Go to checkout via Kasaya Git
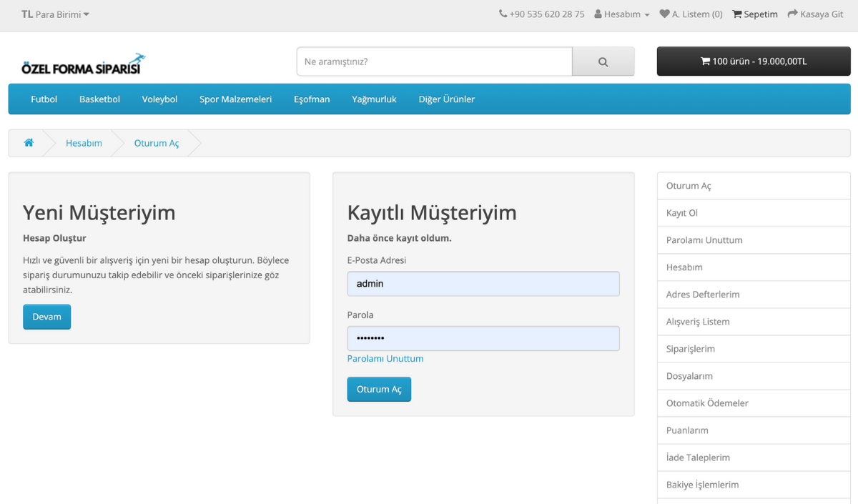 (815, 14)
